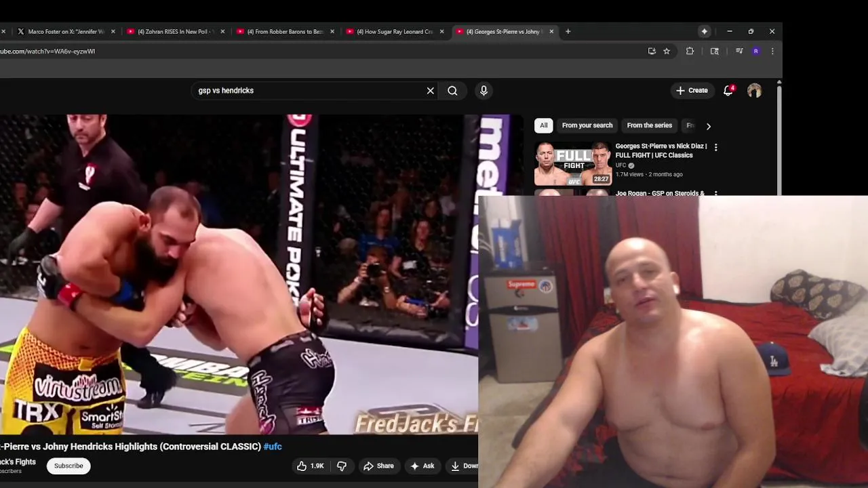The height and width of the screenshot is (488, 868).
Task: Dislike the video with the thumbs down
Action: [x=342, y=466]
